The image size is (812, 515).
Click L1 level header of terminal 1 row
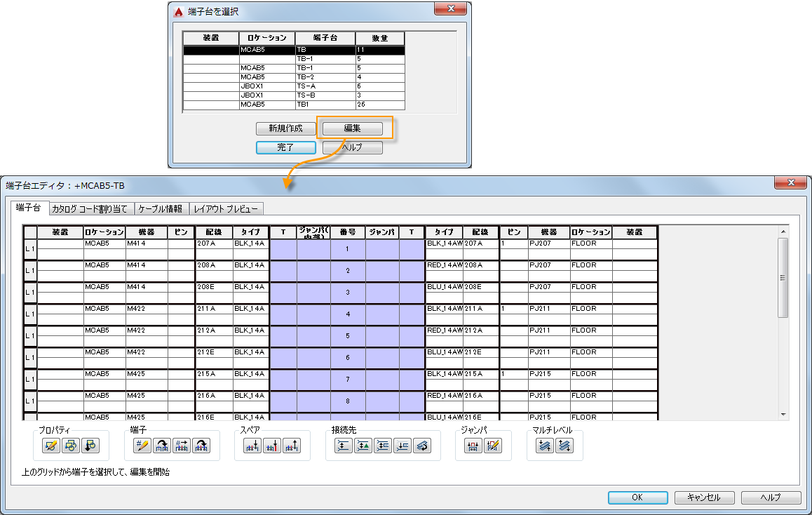pos(31,249)
